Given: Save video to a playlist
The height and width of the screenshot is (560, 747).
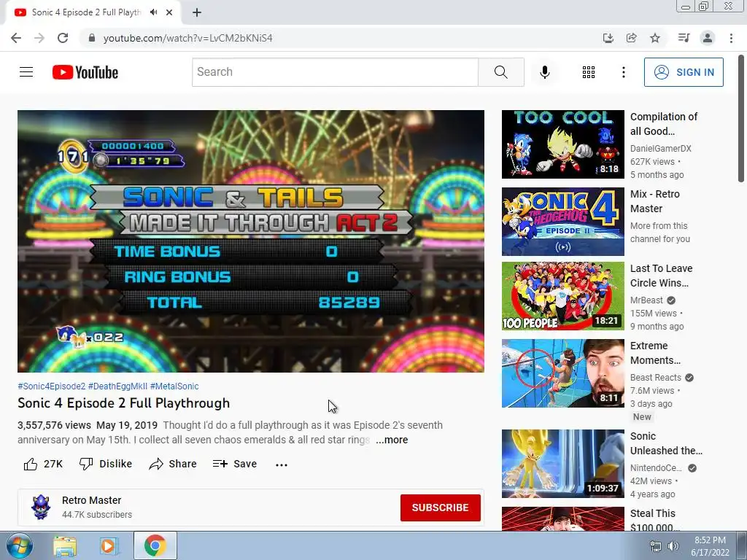Looking at the screenshot, I should coord(235,464).
